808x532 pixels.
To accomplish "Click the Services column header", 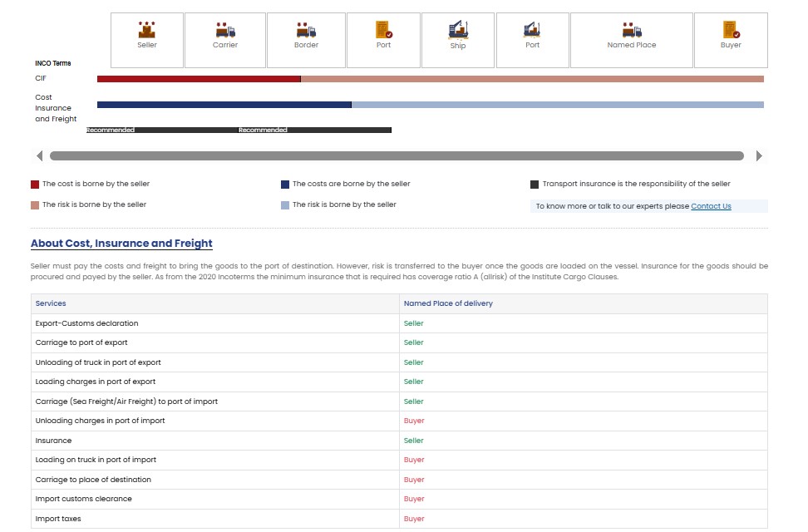I will pos(51,303).
